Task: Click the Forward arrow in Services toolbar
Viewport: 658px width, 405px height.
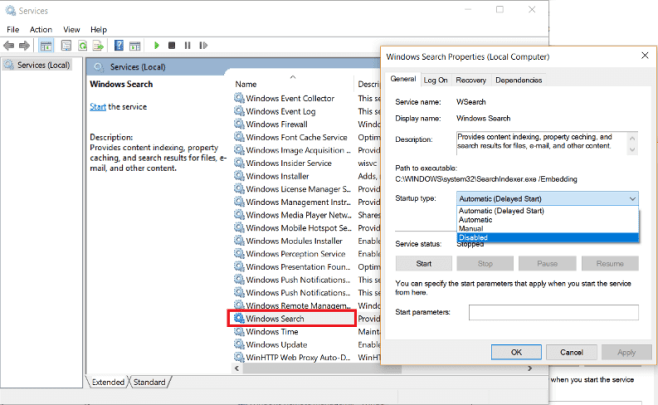Action: pyautogui.click(x=24, y=45)
